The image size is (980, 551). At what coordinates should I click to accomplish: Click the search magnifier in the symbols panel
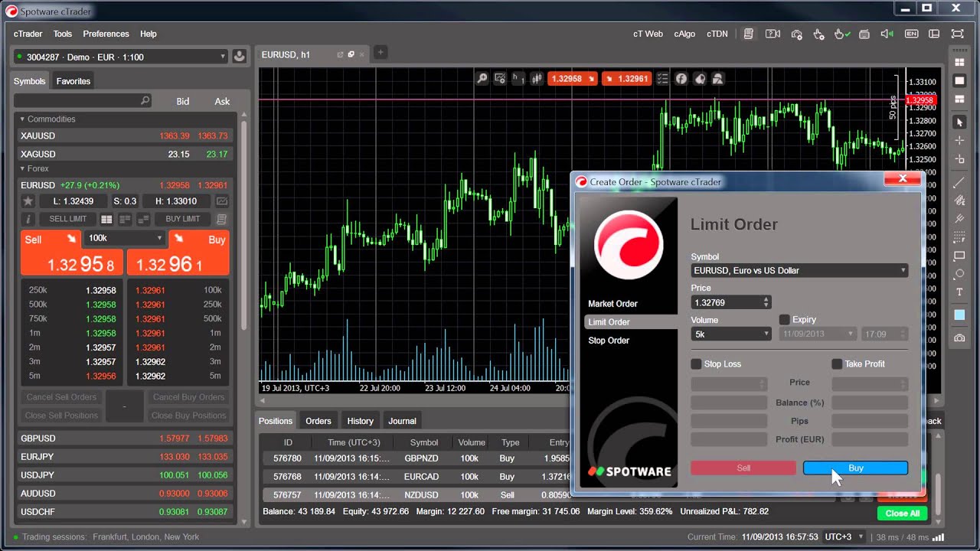tap(145, 101)
